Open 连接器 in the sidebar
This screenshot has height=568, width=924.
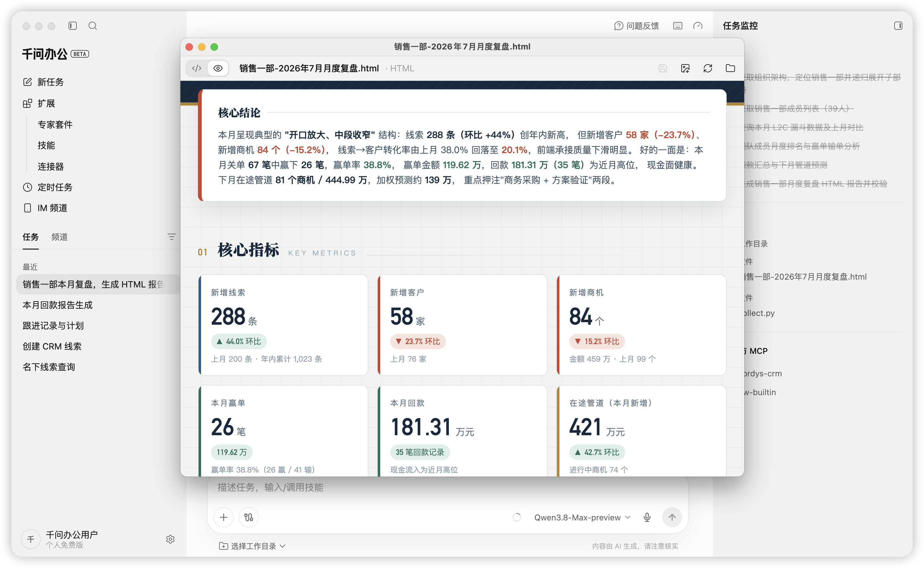(51, 166)
